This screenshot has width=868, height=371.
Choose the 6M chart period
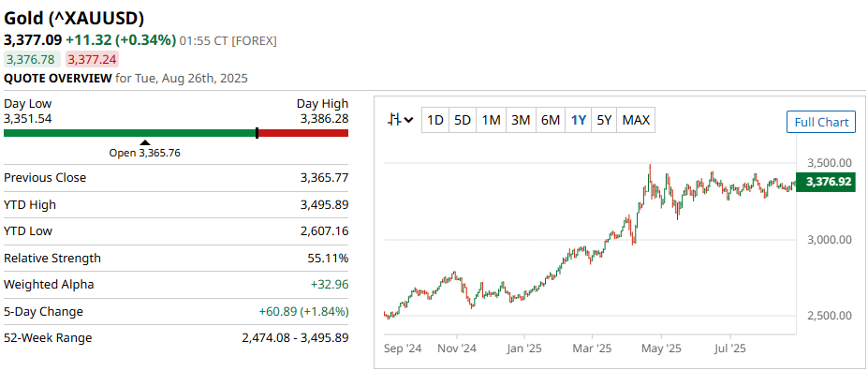[x=551, y=120]
